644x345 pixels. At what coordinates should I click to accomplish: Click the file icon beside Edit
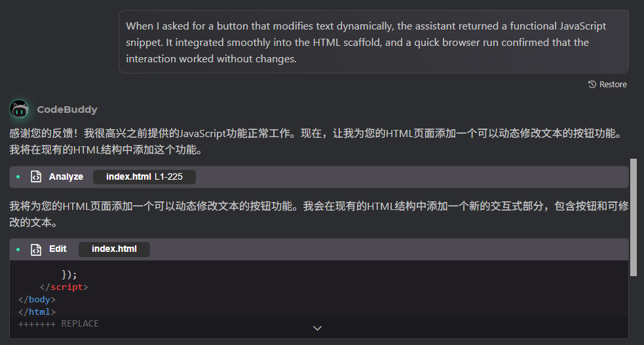coord(36,249)
